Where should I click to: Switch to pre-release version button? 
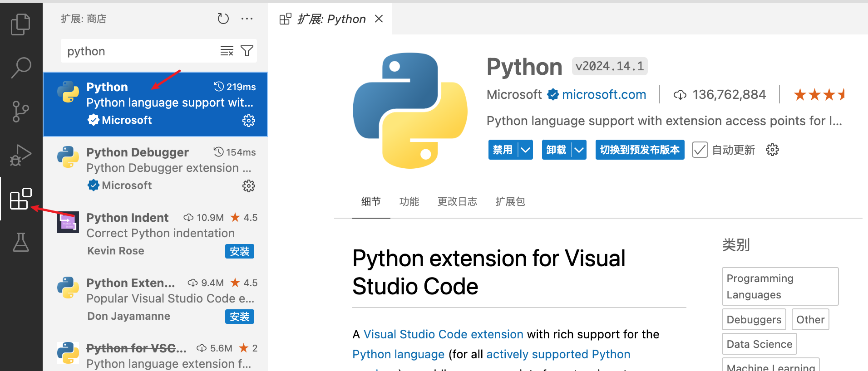[640, 150]
